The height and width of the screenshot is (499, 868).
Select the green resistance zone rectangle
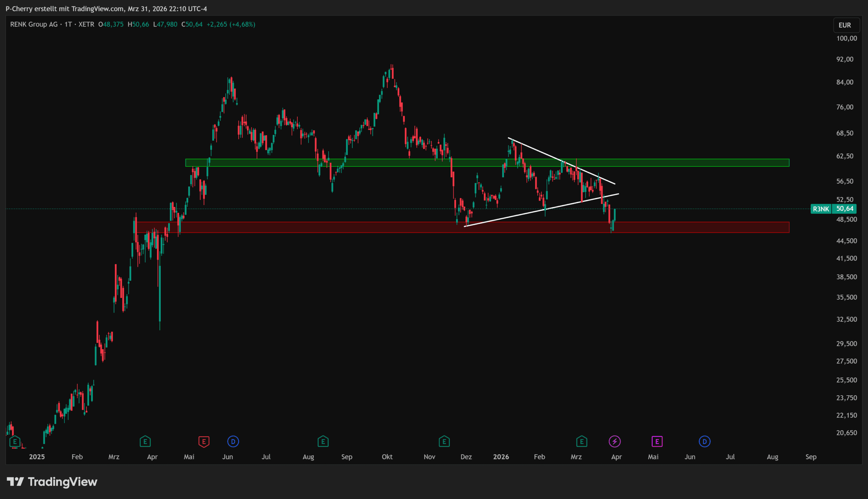[685, 163]
